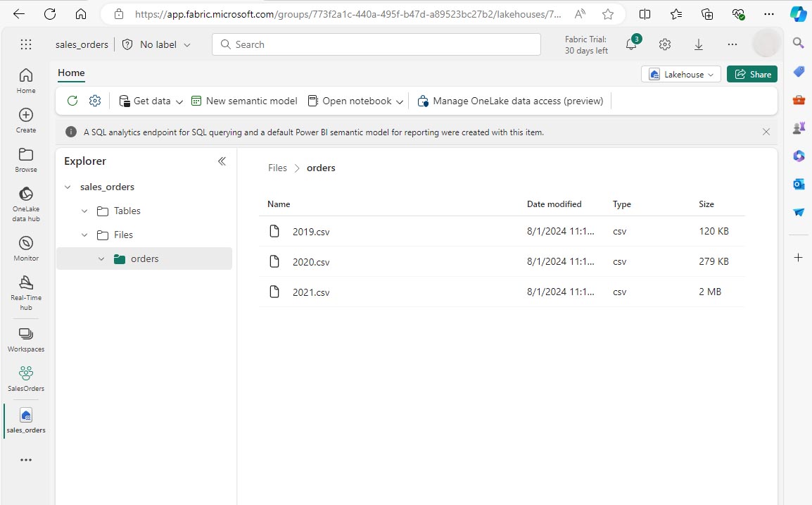Open the Get data dropdown
812x505 pixels.
click(151, 101)
